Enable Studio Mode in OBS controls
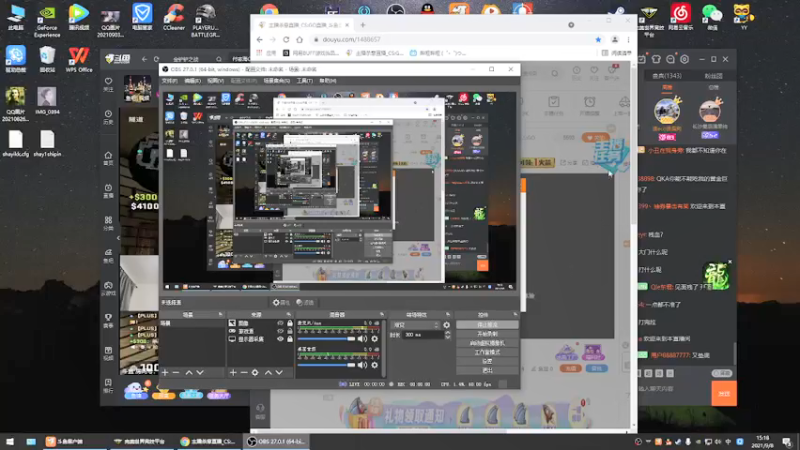Image resolution: width=800 pixels, height=450 pixels. [x=487, y=352]
